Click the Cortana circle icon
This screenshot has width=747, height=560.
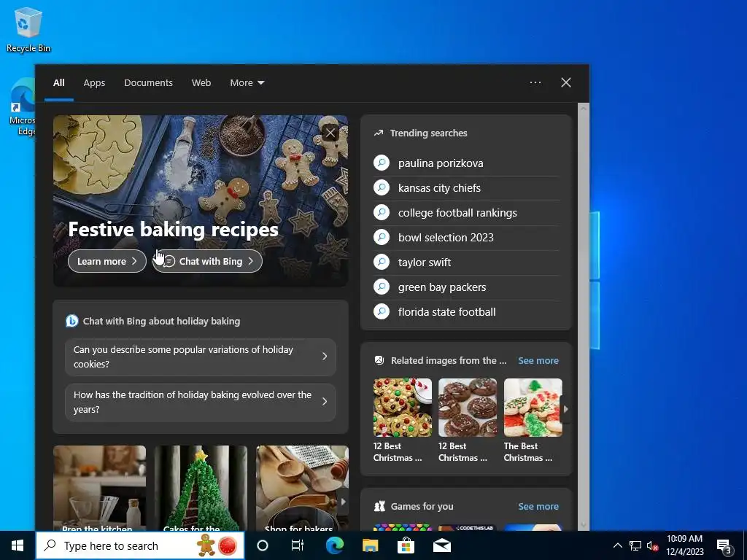[x=263, y=545]
